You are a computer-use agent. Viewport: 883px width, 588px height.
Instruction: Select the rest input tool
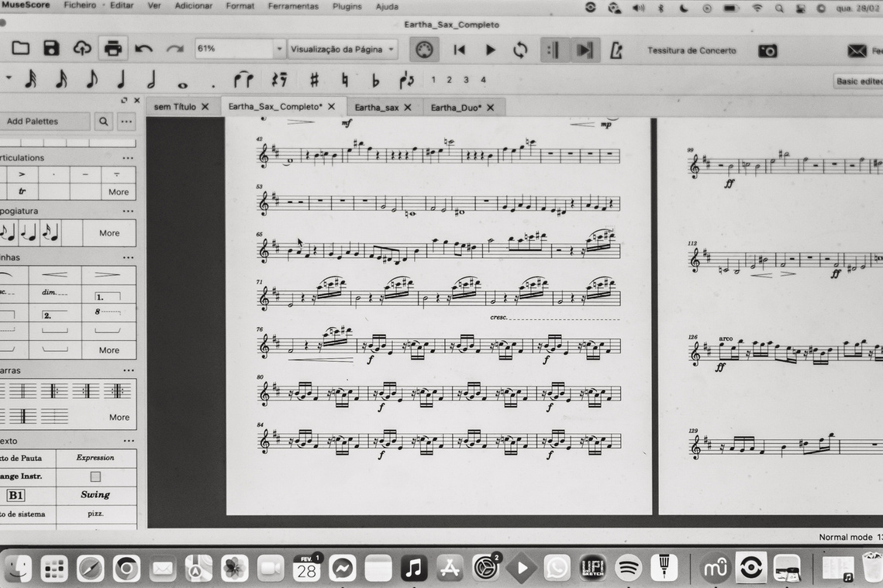[x=279, y=81]
